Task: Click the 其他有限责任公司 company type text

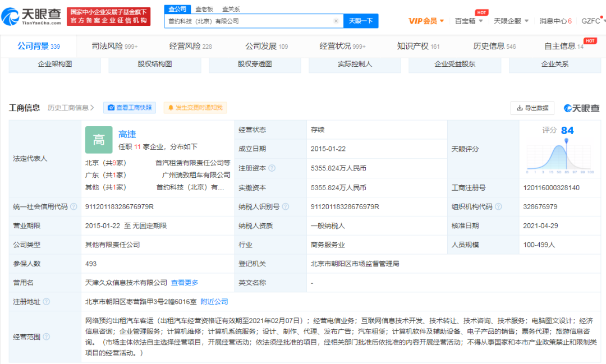Action: click(x=112, y=245)
